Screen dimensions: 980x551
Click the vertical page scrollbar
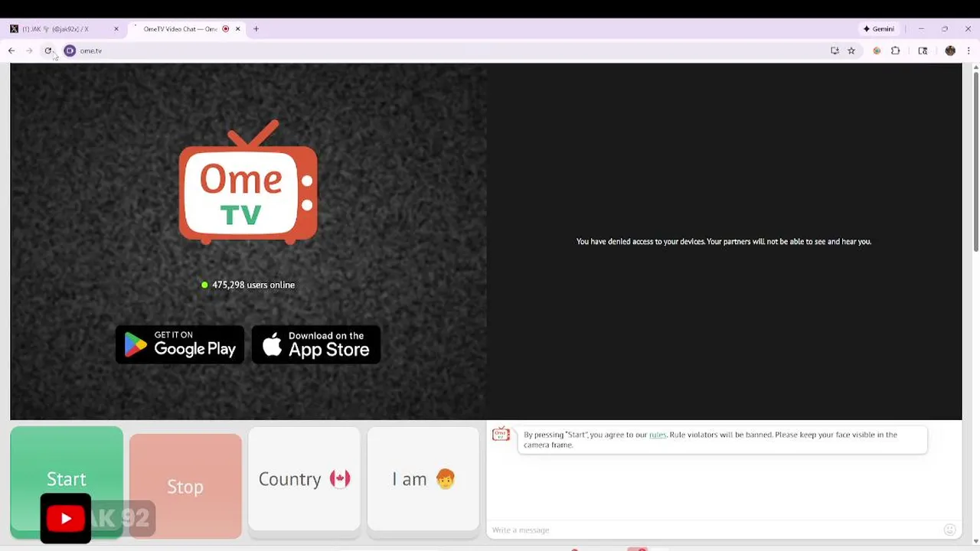[x=975, y=161]
